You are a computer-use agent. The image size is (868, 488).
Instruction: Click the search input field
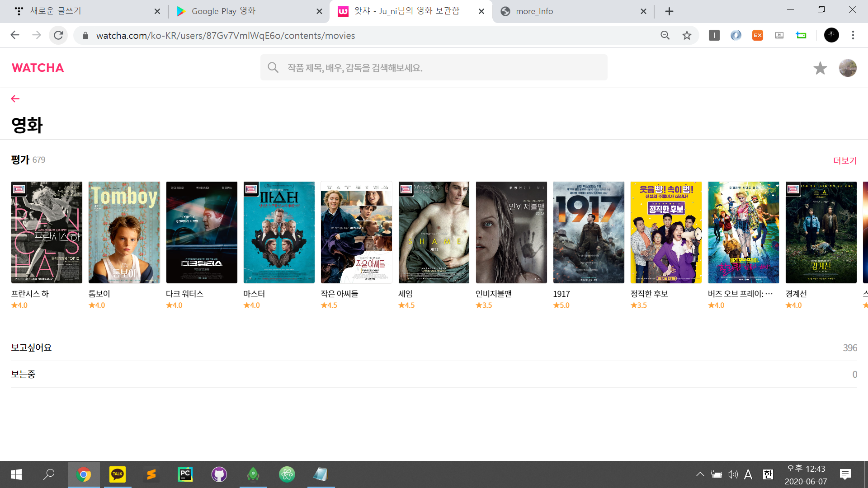433,68
